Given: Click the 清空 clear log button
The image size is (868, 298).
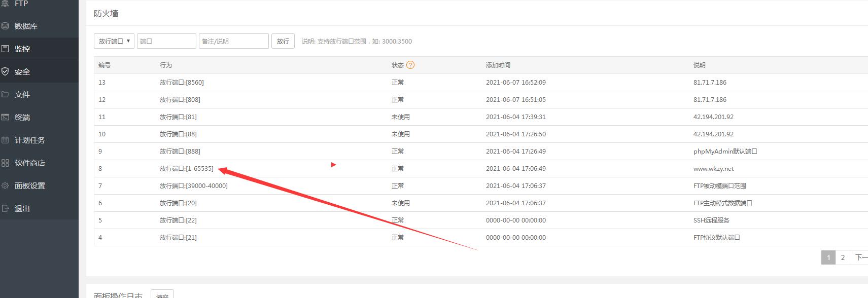Looking at the screenshot, I should coord(162,295).
